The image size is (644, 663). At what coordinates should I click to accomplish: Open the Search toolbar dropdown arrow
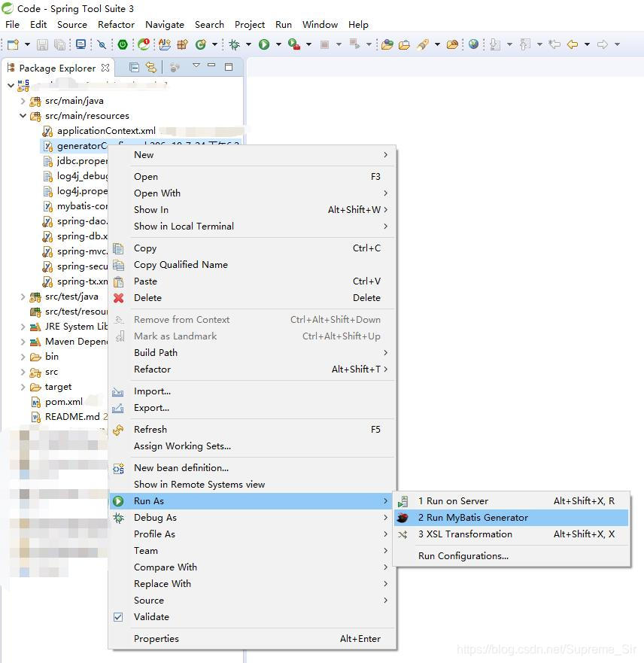437,44
